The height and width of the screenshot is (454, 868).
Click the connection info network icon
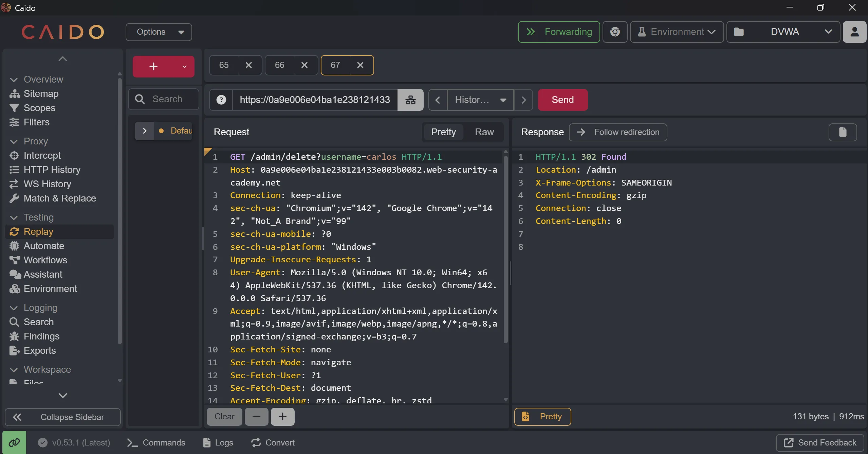410,100
